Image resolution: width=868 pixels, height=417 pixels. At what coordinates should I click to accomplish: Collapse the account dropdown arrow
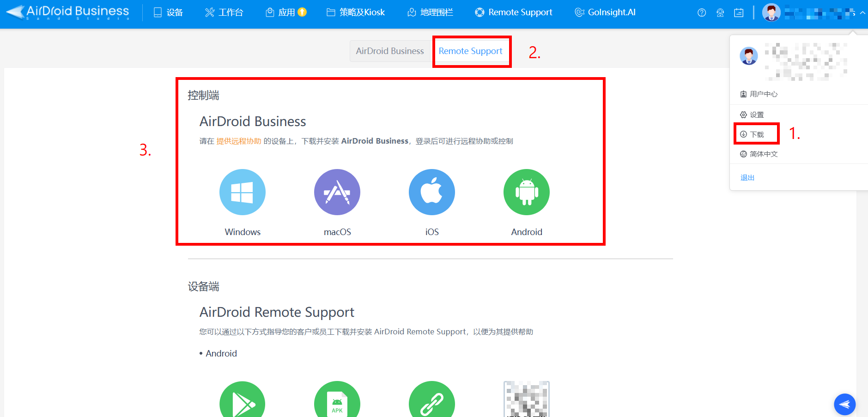point(862,13)
